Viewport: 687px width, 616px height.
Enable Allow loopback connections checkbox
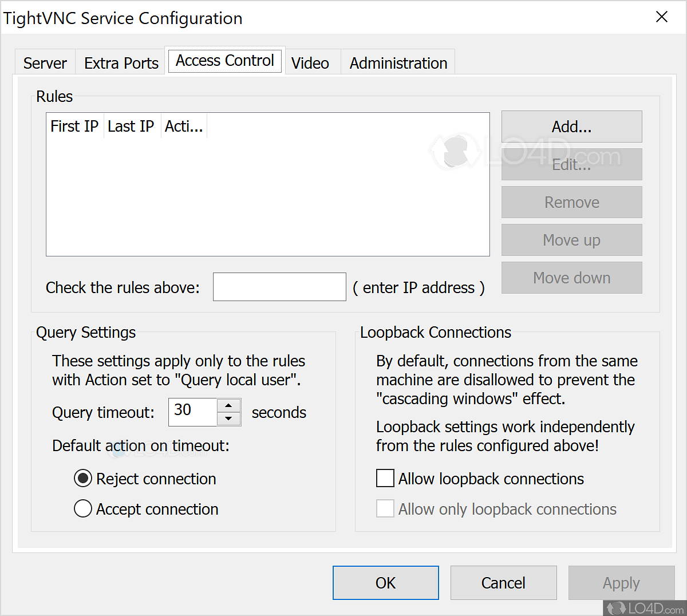click(x=385, y=478)
